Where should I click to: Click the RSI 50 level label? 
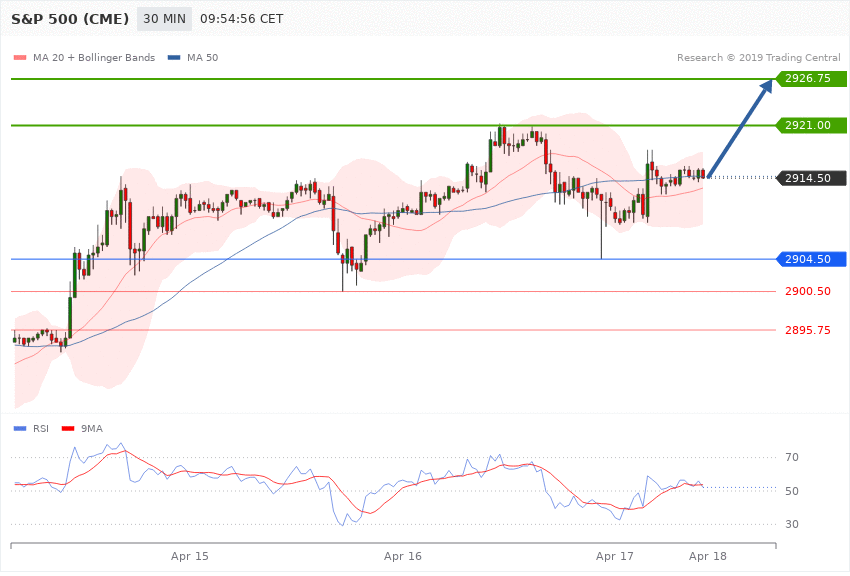coord(792,491)
